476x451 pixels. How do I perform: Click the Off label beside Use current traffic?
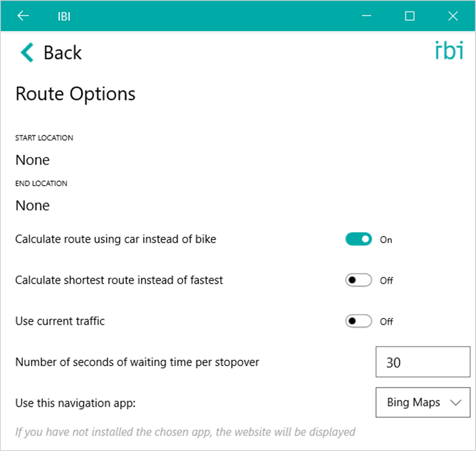click(x=386, y=321)
